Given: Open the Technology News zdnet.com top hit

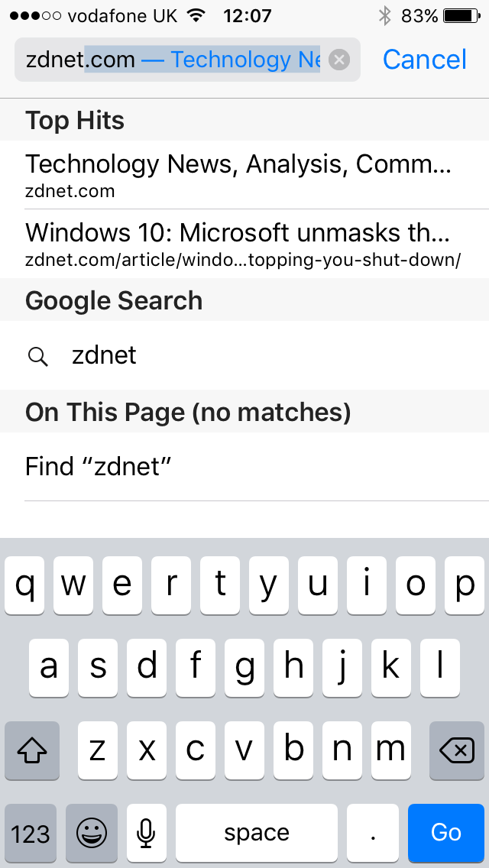Looking at the screenshot, I should click(x=237, y=175).
